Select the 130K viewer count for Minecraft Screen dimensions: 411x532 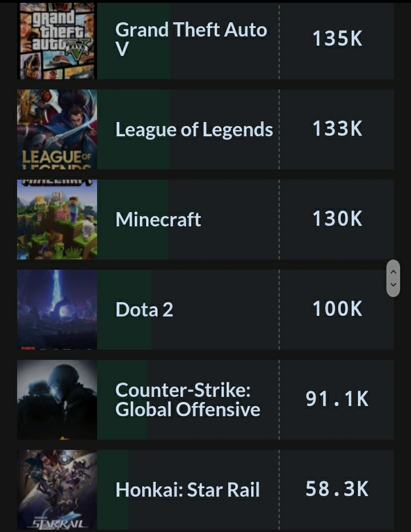click(337, 218)
